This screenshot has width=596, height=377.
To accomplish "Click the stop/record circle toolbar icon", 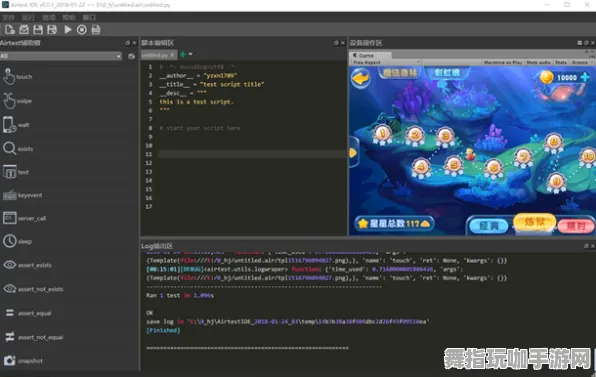I will 82,30.
